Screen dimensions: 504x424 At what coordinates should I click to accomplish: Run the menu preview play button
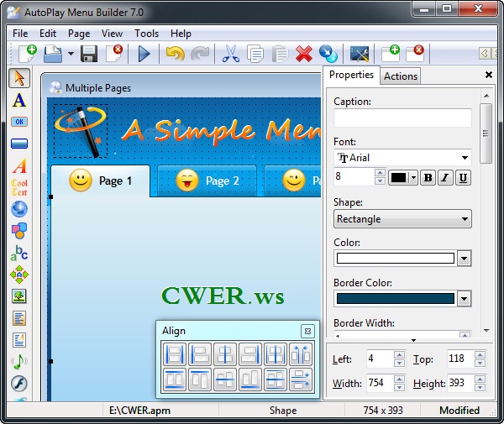click(x=144, y=55)
